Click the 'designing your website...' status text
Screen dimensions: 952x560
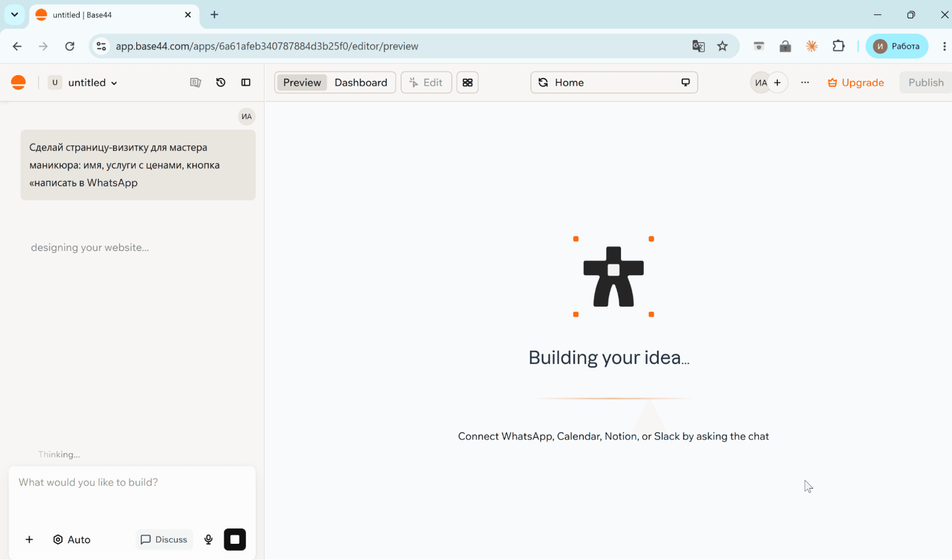(x=90, y=247)
